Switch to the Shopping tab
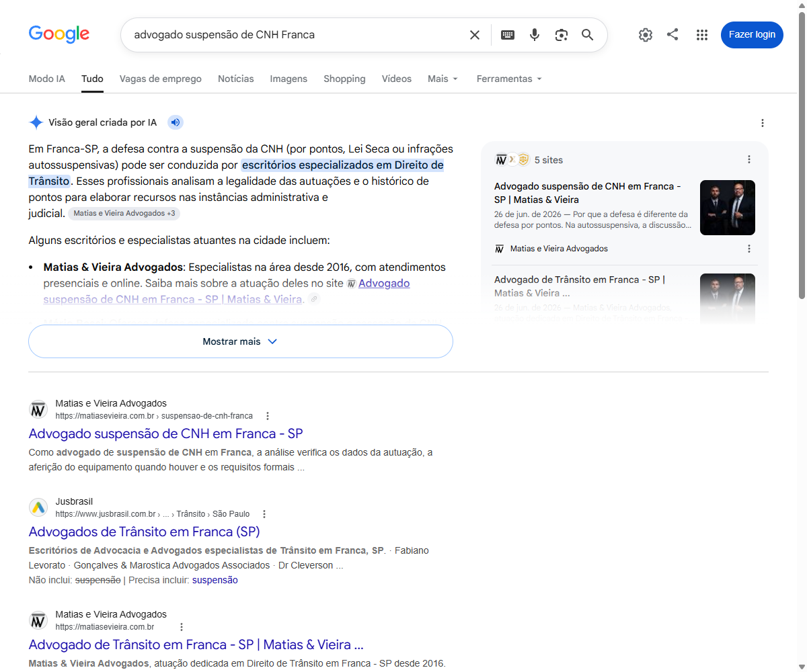 344,79
